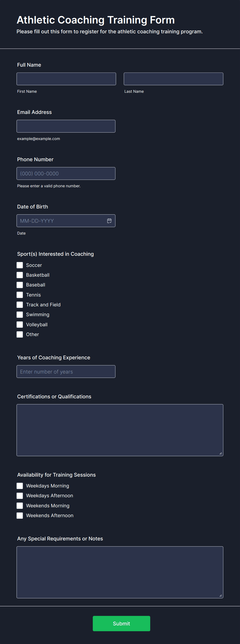Image resolution: width=240 pixels, height=644 pixels.
Task: Submit the coaching training form
Action: point(122,623)
